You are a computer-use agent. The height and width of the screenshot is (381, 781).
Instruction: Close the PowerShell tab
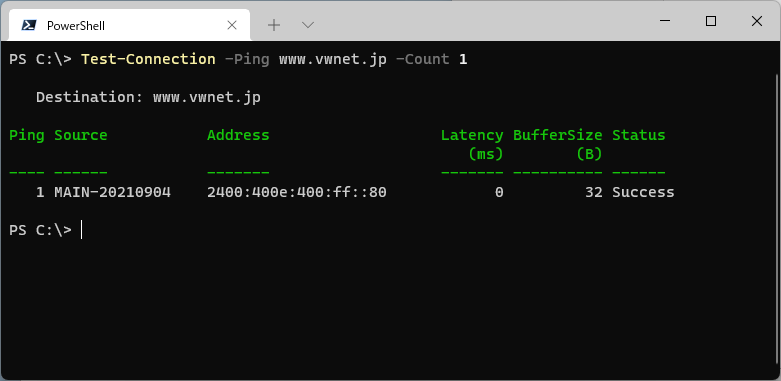coord(232,25)
